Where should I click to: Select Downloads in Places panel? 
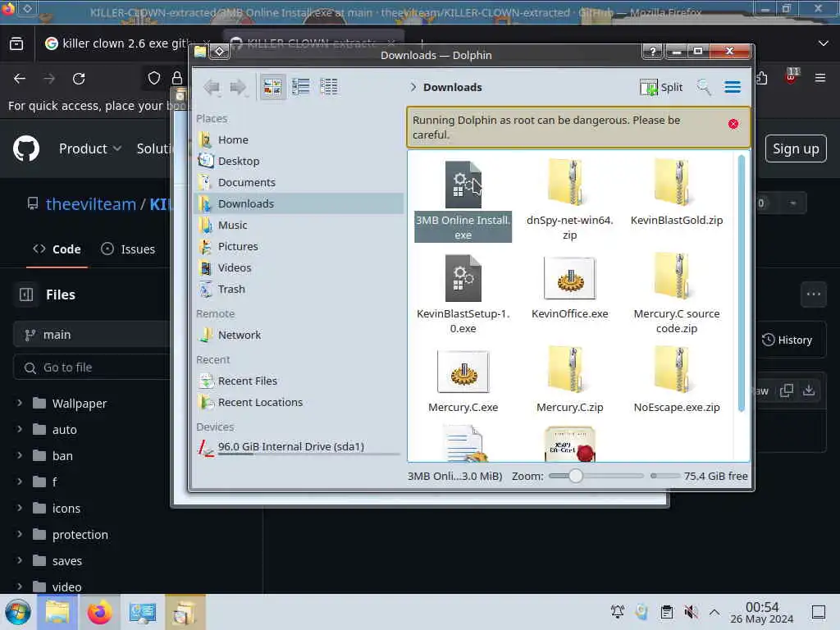299,203
